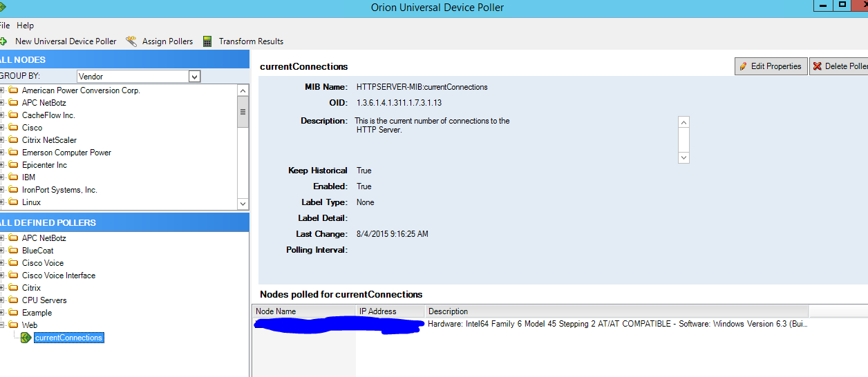Screen dimensions: 868x377
Task: Select the Web poller group
Action: pyautogui.click(x=30, y=325)
